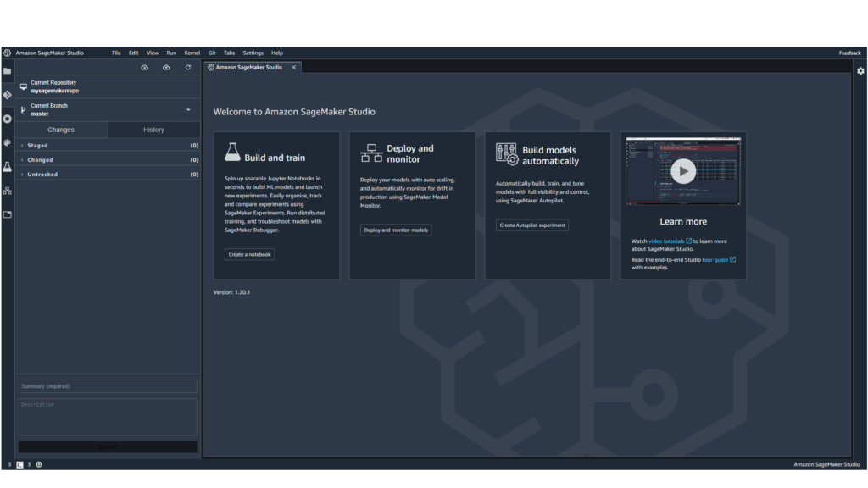The width and height of the screenshot is (868, 488).
Task: Click Deploy and monitor models button
Action: point(396,230)
